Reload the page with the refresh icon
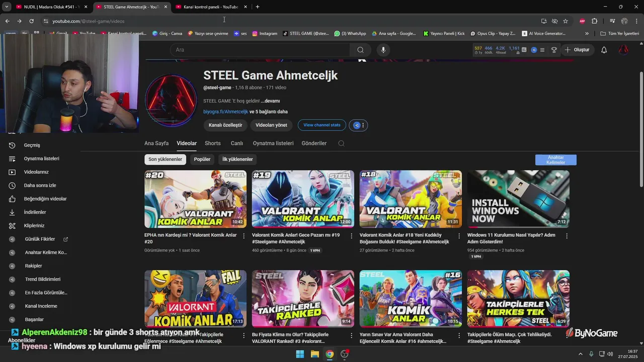Image resolution: width=644 pixels, height=362 pixels. pyautogui.click(x=31, y=21)
